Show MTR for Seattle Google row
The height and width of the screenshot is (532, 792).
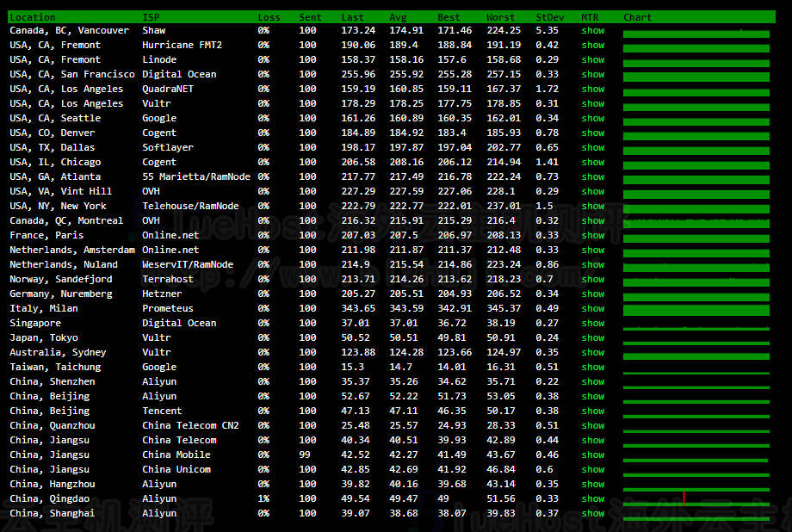point(592,118)
